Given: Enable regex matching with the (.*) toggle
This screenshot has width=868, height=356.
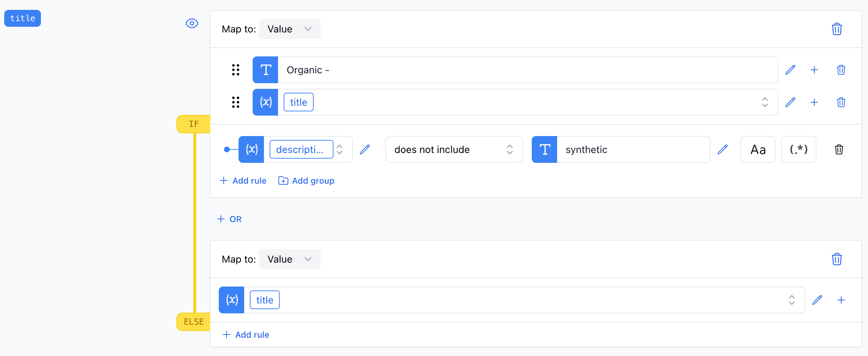Looking at the screenshot, I should [x=798, y=149].
